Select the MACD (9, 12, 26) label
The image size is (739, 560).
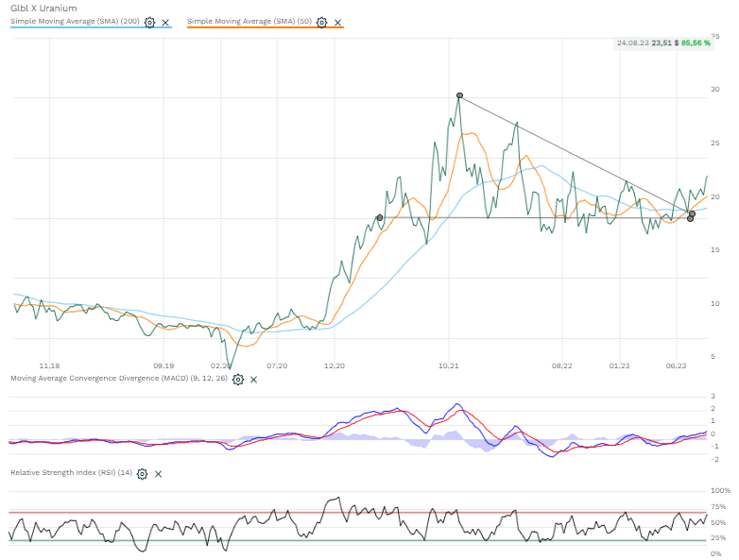pos(118,379)
